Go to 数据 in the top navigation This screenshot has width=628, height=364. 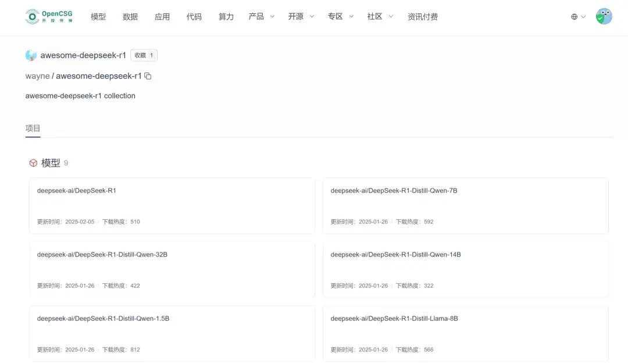tap(130, 17)
